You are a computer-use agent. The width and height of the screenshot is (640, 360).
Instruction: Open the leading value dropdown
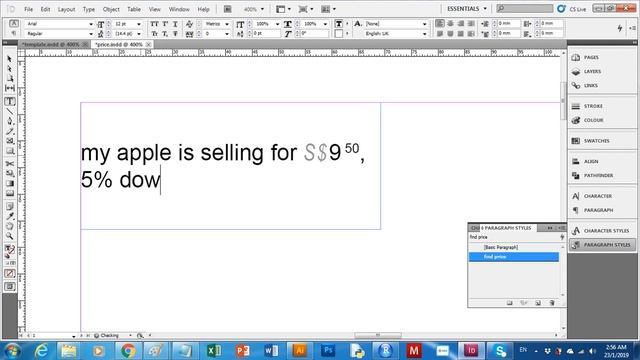pos(139,34)
